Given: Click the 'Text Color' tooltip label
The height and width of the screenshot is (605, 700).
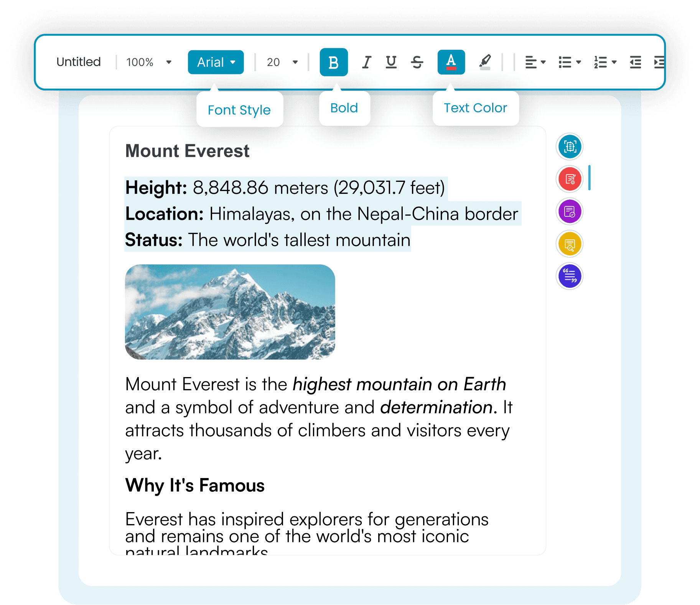Looking at the screenshot, I should pyautogui.click(x=476, y=108).
